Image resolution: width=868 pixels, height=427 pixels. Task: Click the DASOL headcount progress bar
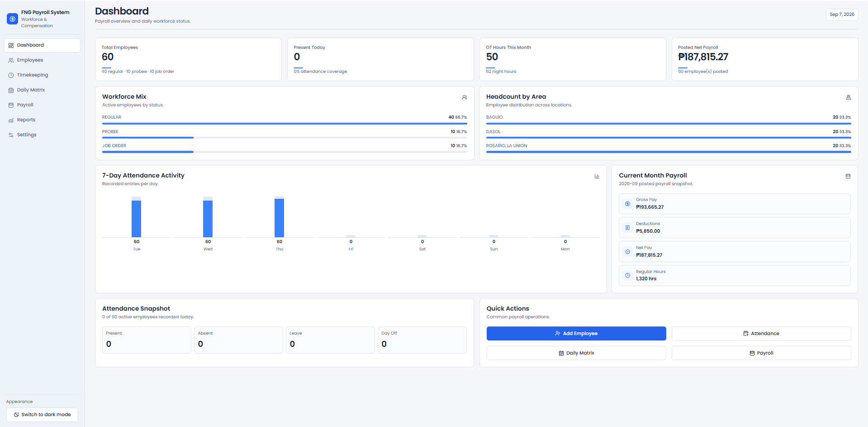(x=669, y=138)
